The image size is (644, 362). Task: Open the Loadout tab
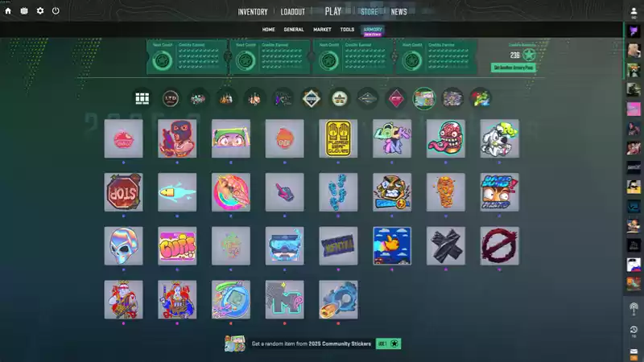pyautogui.click(x=293, y=12)
